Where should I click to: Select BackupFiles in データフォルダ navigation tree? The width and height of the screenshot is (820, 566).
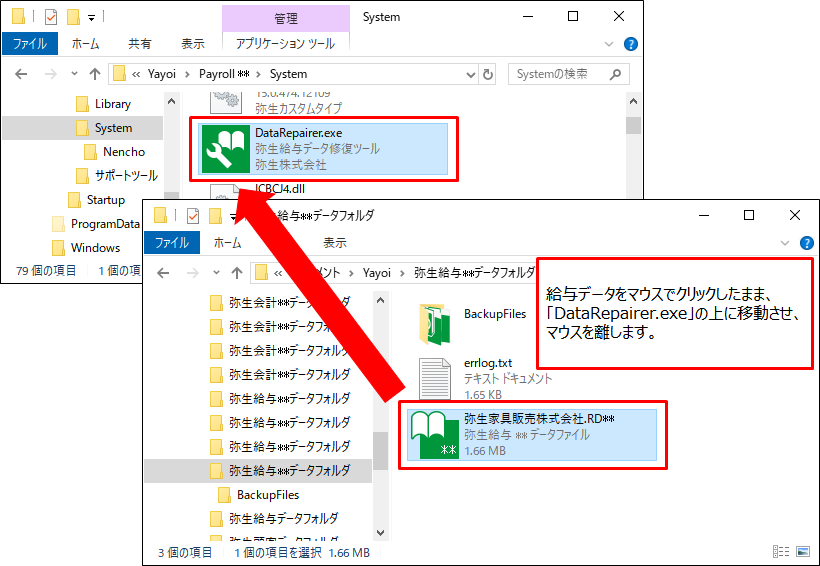268,495
